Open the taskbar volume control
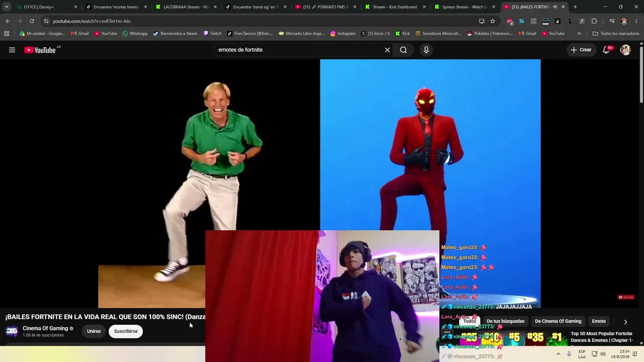The width and height of the screenshot is (644, 362). point(603,354)
